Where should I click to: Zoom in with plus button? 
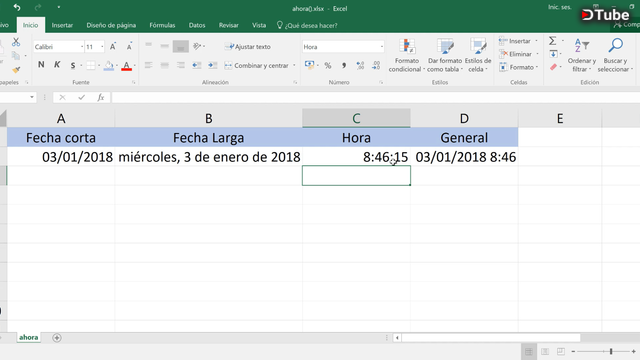pyautogui.click(x=633, y=351)
